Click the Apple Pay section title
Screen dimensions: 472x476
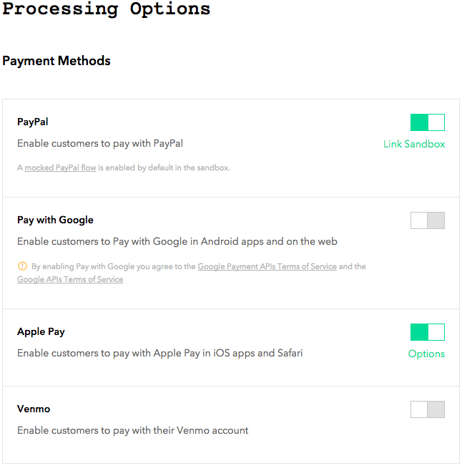[x=41, y=331]
